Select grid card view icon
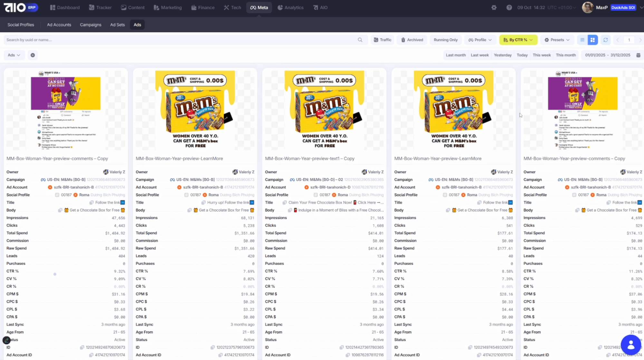The width and height of the screenshot is (644, 360). pos(592,40)
